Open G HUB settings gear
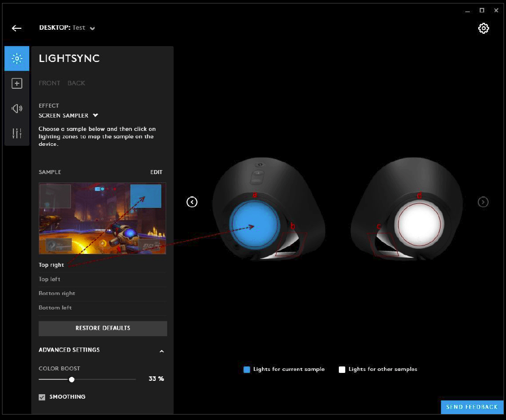The image size is (506, 420). [x=483, y=28]
